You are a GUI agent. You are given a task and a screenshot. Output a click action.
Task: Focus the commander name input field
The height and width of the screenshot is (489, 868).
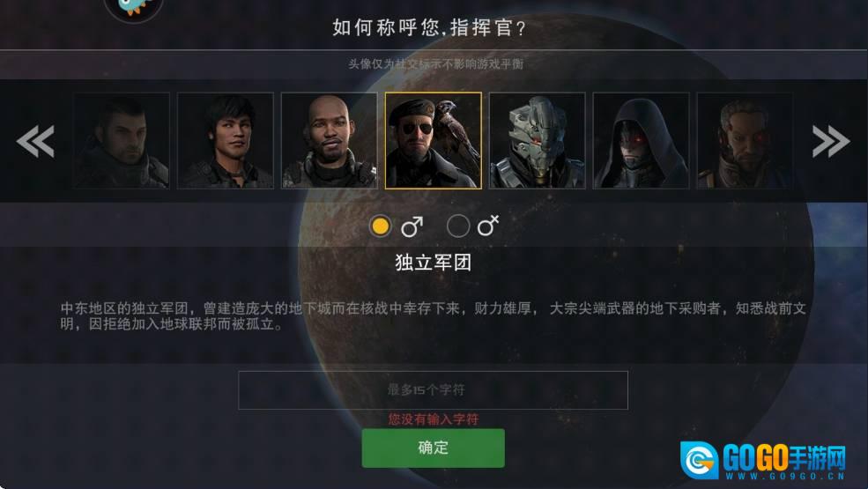pos(433,390)
